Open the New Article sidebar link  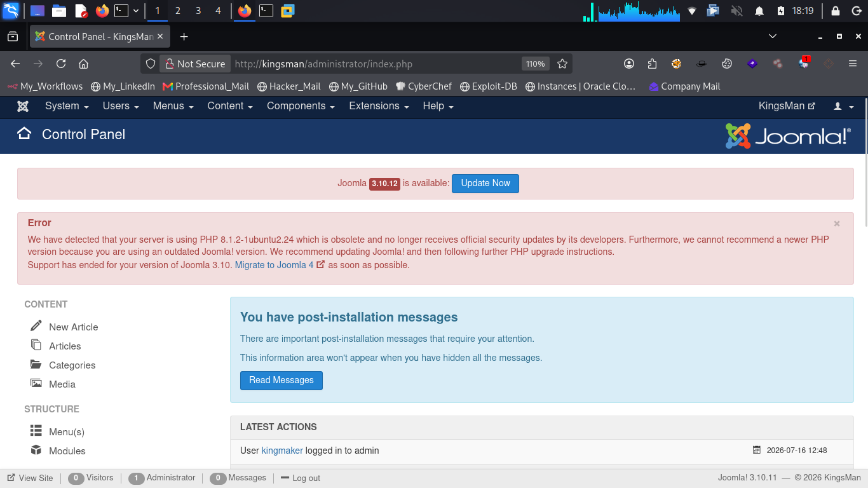pyautogui.click(x=74, y=327)
